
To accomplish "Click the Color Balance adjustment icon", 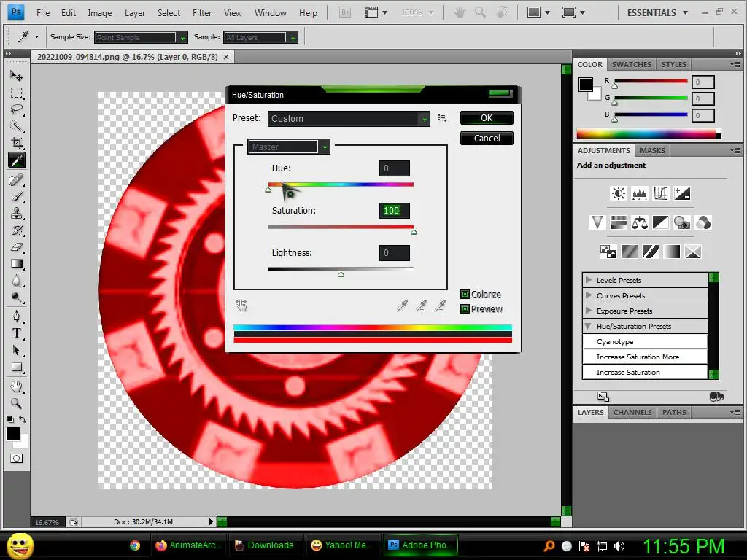I will pyautogui.click(x=639, y=222).
